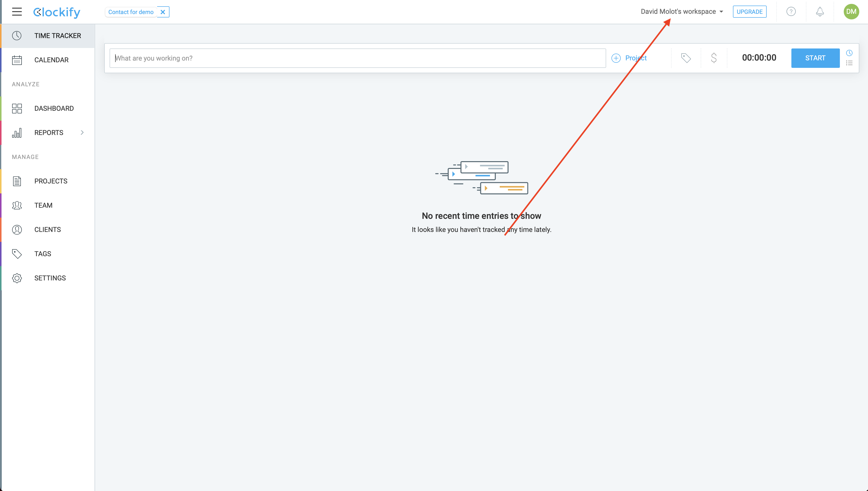Open Reports section
This screenshot has height=491, width=868.
(x=48, y=133)
